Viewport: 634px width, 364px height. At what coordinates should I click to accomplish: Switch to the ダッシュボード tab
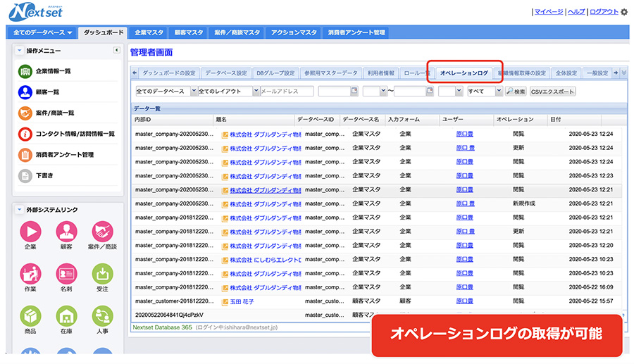point(104,32)
